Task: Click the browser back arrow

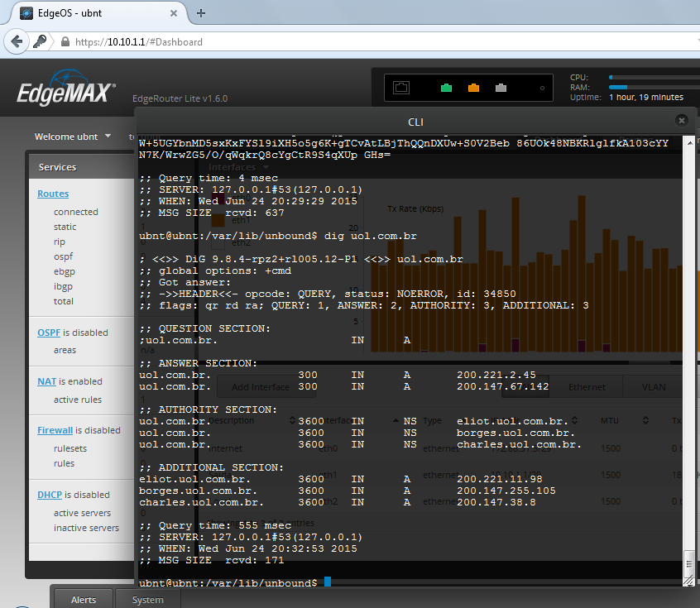Action: click(16, 41)
